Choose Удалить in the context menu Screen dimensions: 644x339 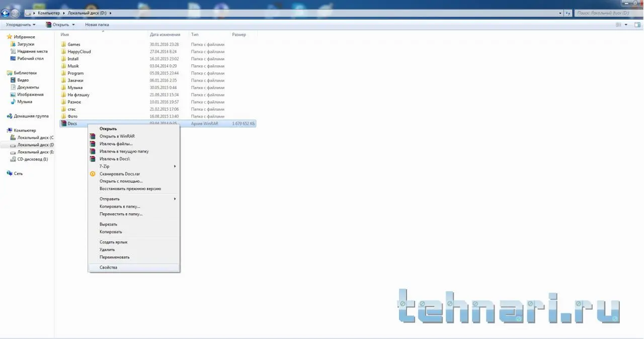click(x=134, y=249)
